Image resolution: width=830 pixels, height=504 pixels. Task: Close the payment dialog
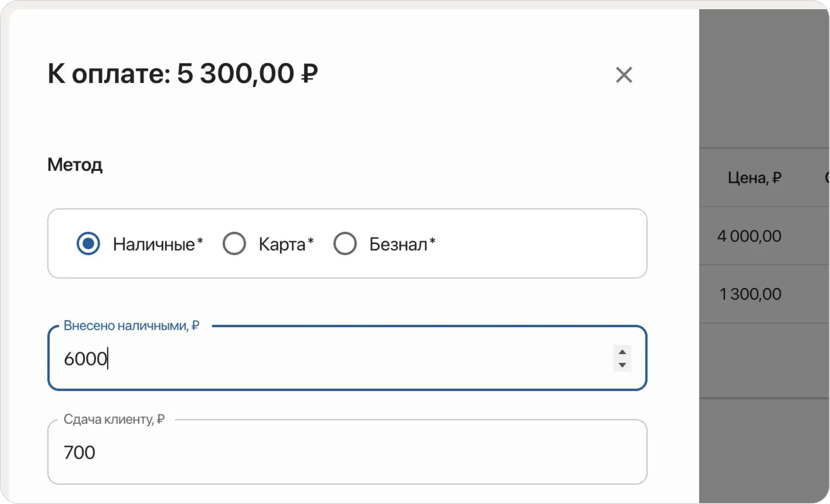624,75
